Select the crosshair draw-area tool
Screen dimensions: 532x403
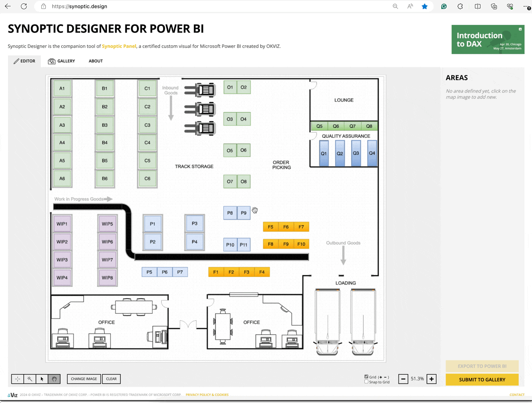[17, 379]
